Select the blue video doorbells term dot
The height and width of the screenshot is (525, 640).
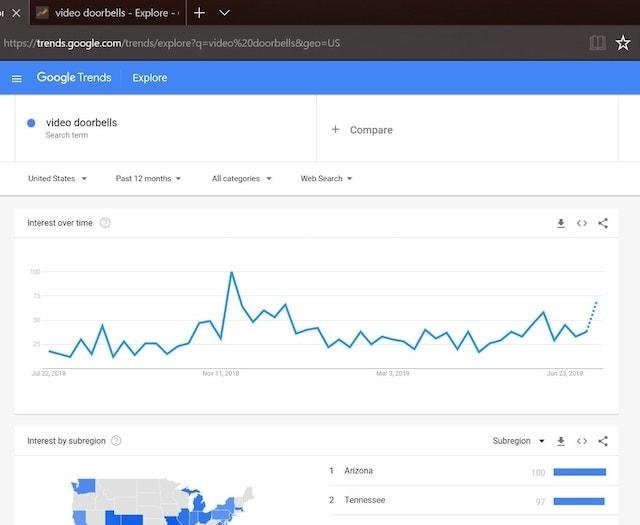pos(32,123)
